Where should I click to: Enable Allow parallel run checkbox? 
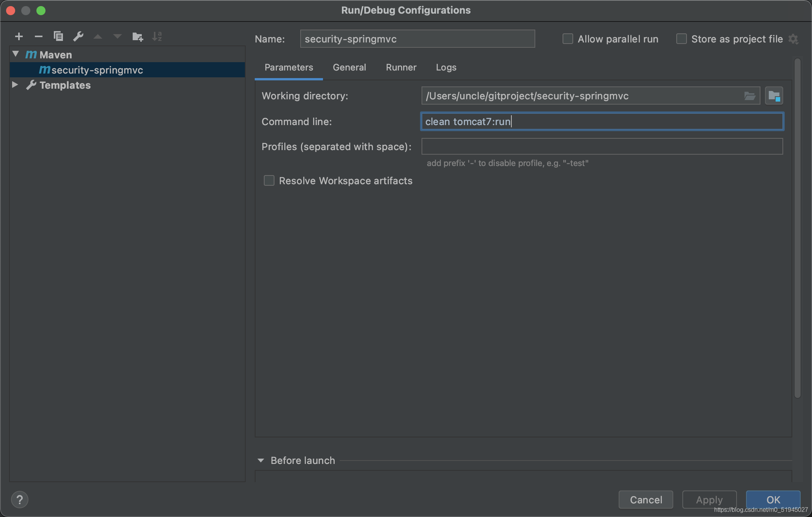tap(567, 39)
